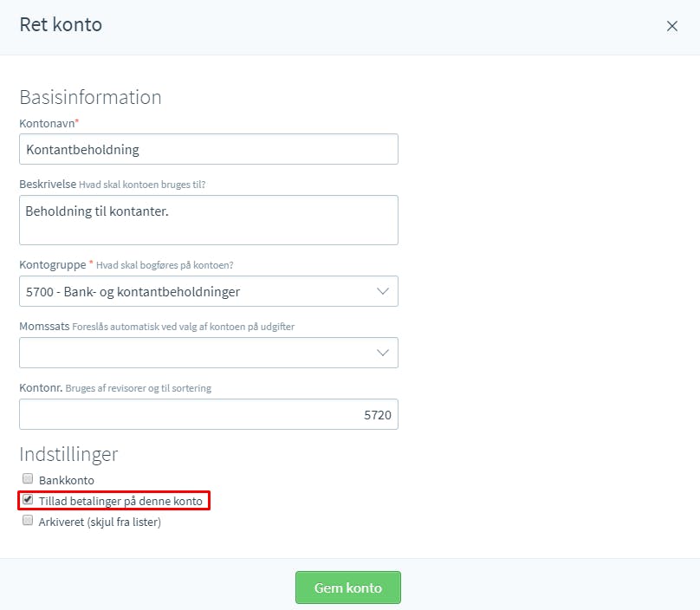The height and width of the screenshot is (610, 700).
Task: Open the Kontogruppe dropdown
Action: point(209,291)
